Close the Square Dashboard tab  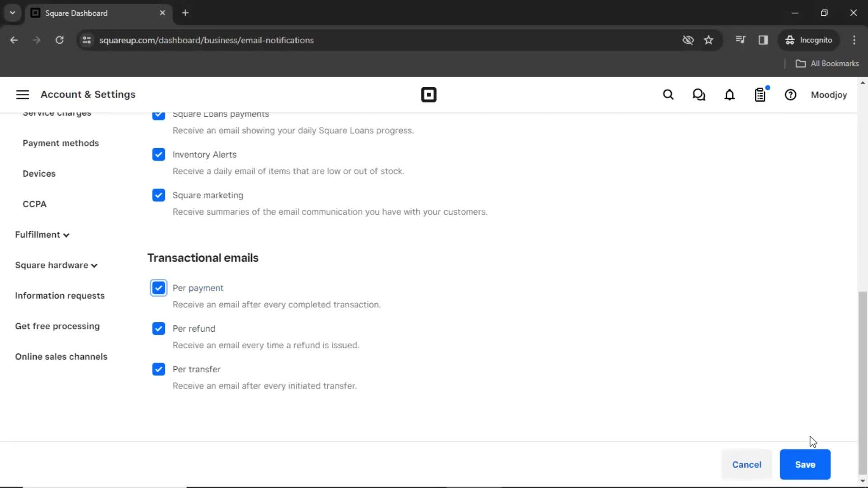click(162, 13)
